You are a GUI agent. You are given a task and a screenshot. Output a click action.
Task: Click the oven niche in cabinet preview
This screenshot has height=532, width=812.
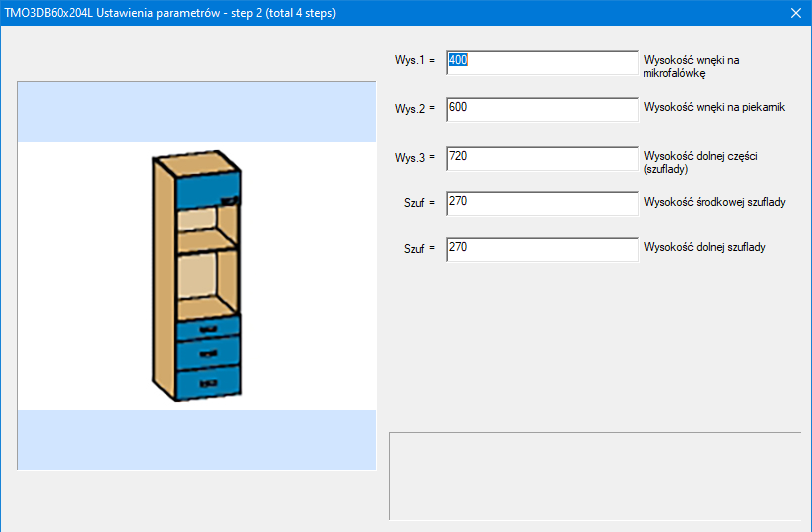(x=207, y=283)
